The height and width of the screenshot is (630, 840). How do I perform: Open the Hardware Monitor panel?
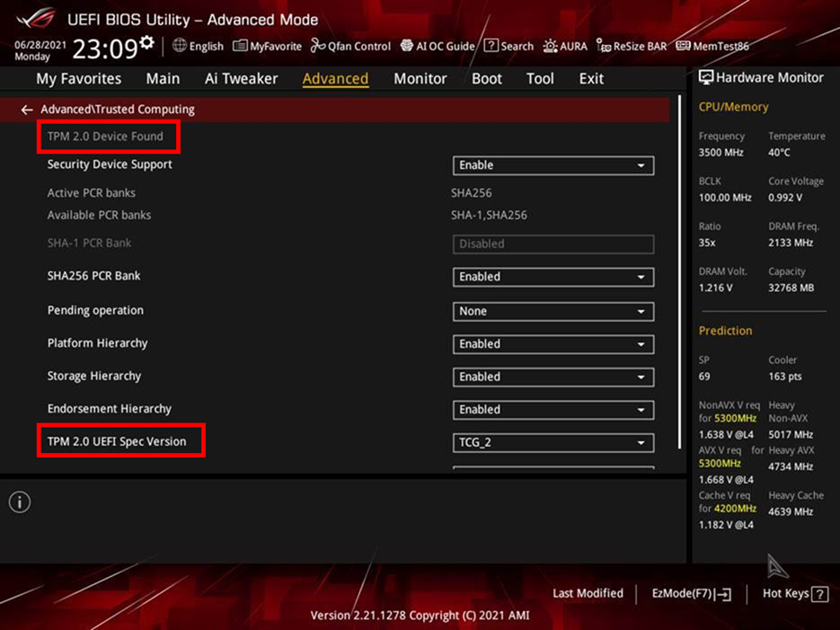[762, 77]
